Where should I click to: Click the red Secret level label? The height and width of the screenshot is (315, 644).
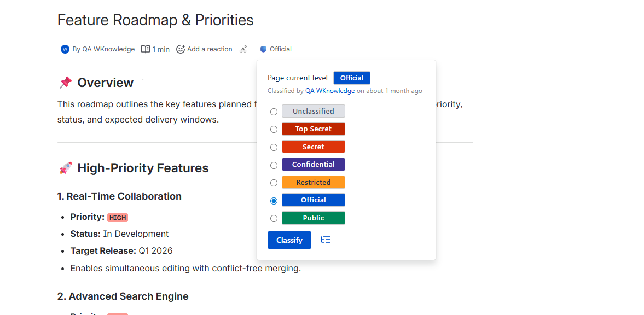(x=313, y=147)
